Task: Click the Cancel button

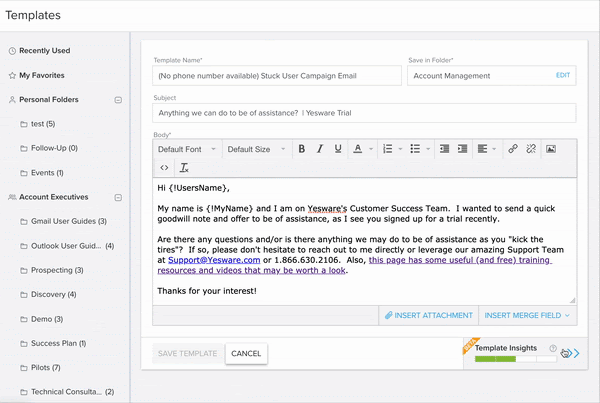Action: tap(245, 353)
